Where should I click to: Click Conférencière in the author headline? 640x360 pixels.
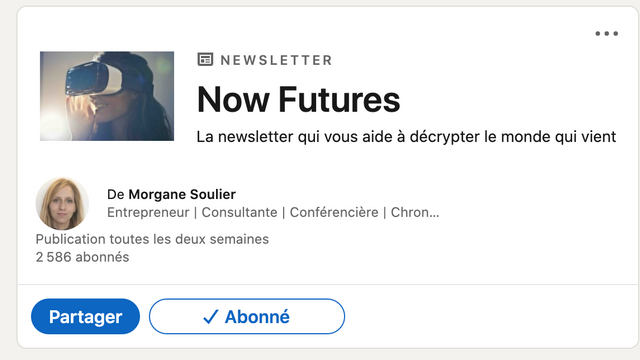(x=334, y=213)
